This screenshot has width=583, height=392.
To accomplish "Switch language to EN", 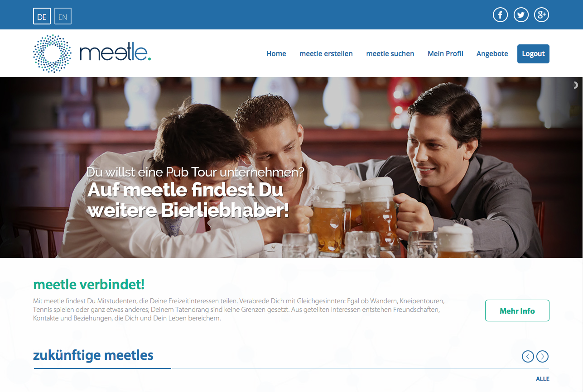I will tap(63, 17).
